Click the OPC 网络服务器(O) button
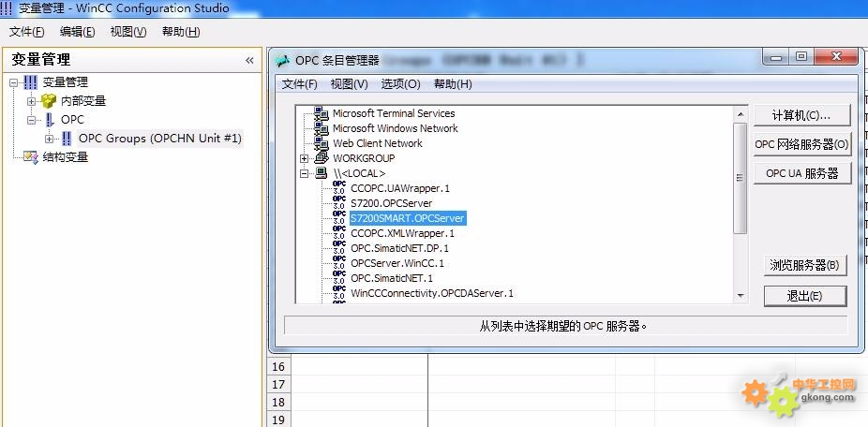The image size is (868, 427). click(x=801, y=144)
